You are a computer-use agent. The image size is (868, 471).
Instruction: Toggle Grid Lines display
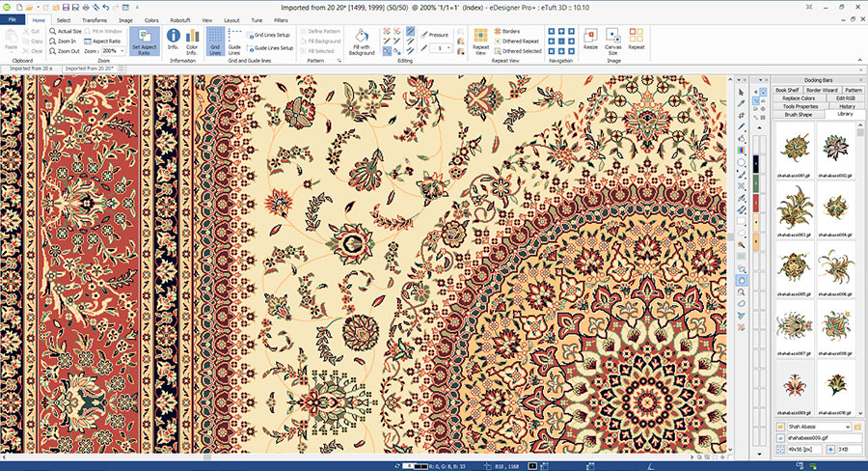pos(215,42)
